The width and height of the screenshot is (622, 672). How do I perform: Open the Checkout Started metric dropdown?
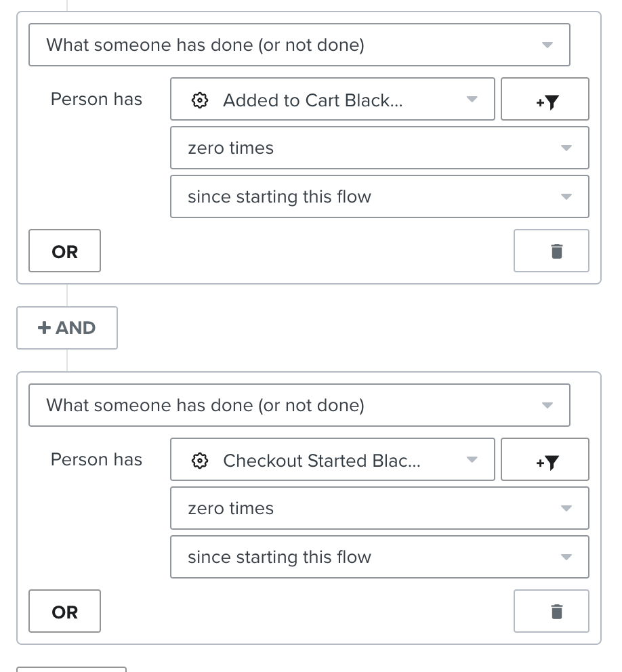point(332,461)
